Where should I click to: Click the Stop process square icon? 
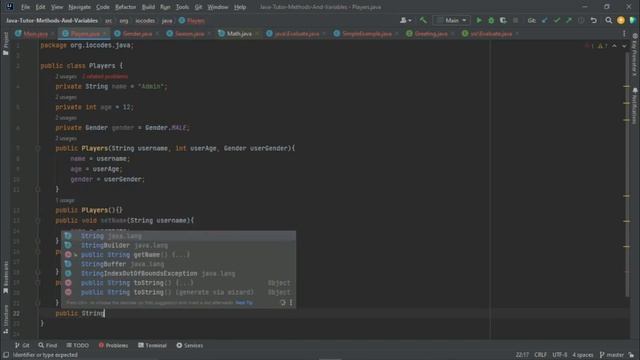pos(516,20)
